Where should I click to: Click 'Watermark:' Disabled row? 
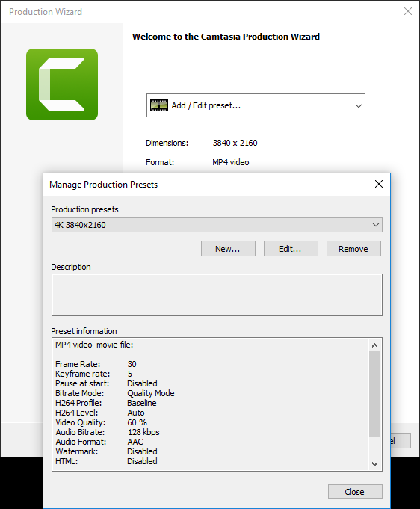106,451
